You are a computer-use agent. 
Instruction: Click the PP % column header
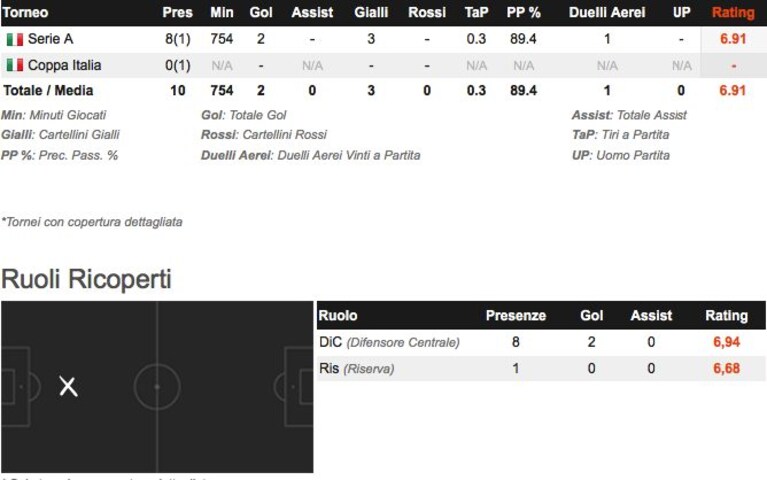523,12
